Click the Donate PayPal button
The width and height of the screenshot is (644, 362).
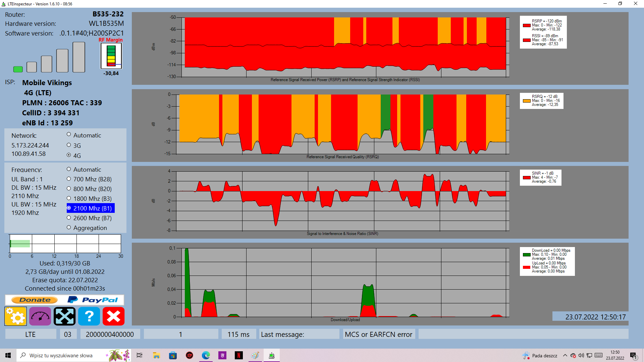tap(64, 300)
